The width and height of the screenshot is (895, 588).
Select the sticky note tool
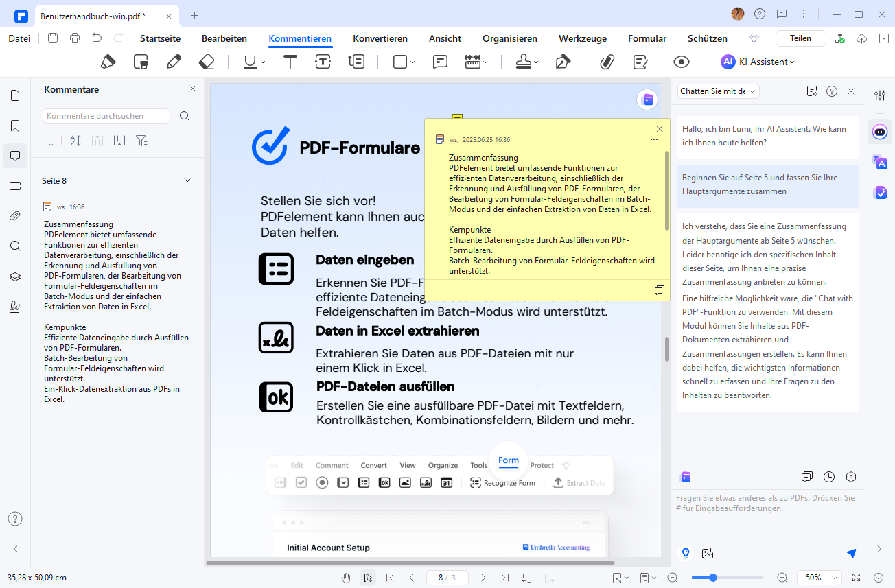click(x=441, y=62)
